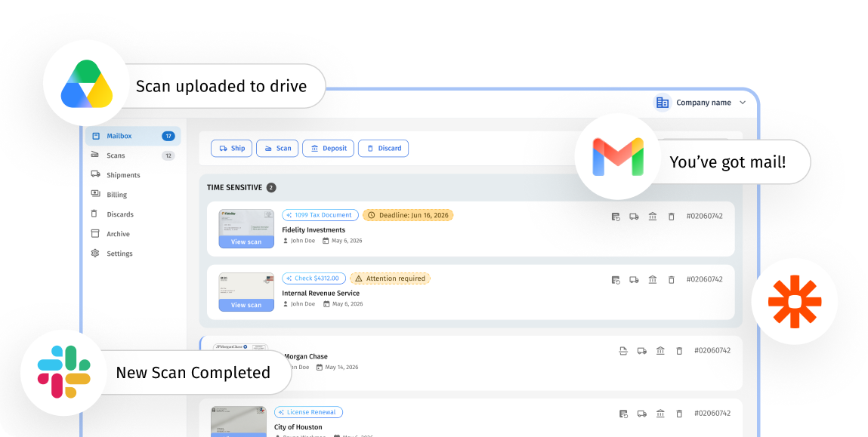
Task: Click the TIME SENSITIVE count badge 2
Action: (x=271, y=187)
